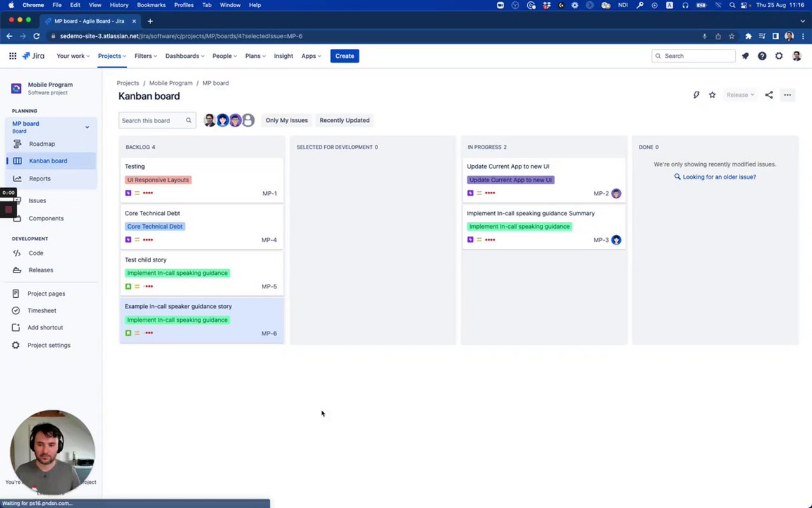This screenshot has width=812, height=508.
Task: Open the Jira app switcher grid icon
Action: click(x=13, y=56)
